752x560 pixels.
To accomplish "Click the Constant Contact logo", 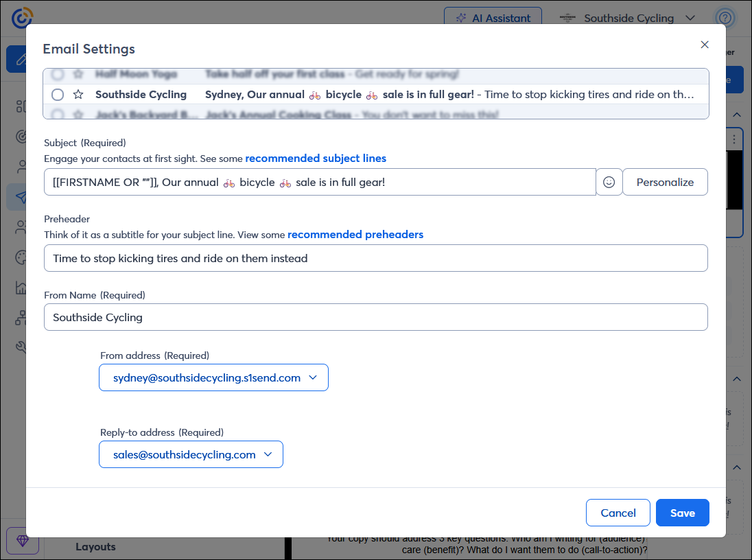I will (22, 19).
